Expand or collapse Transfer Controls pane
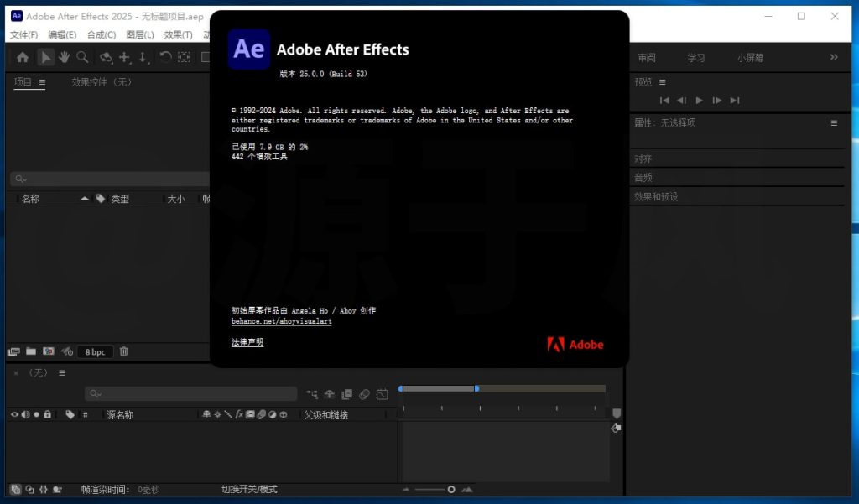Screen dimensions: 859x504 coord(29,489)
